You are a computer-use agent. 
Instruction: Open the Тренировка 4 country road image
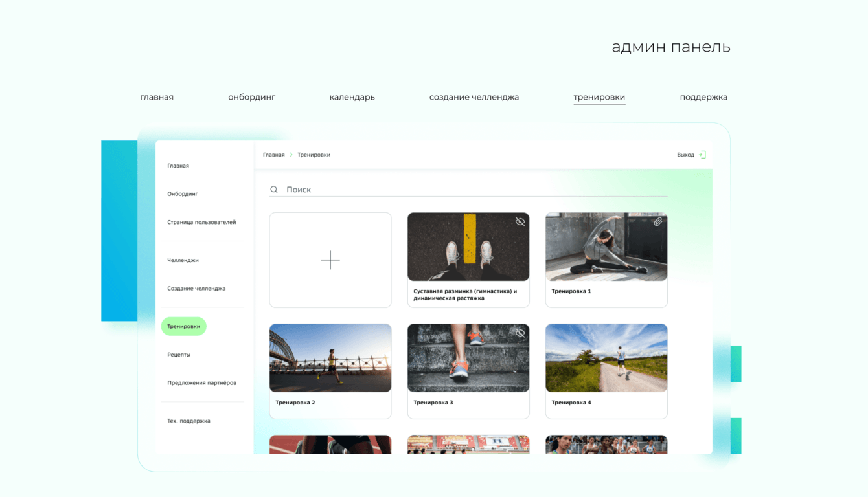coord(606,358)
